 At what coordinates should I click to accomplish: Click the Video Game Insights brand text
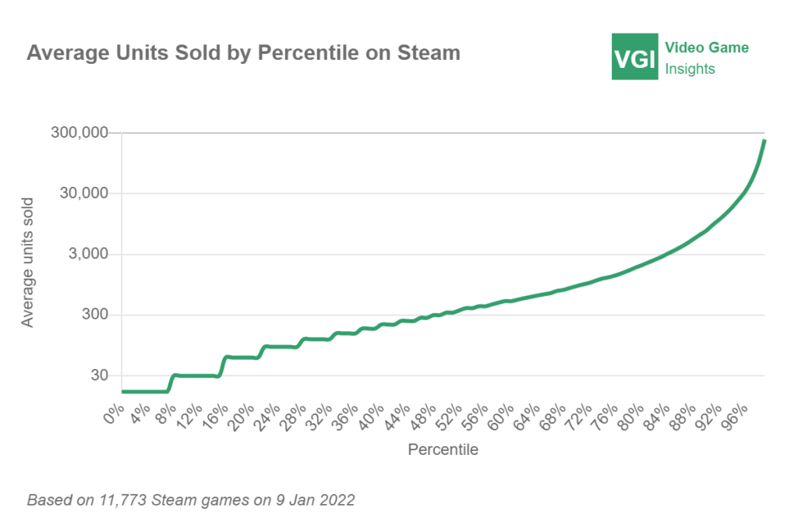coord(706,58)
